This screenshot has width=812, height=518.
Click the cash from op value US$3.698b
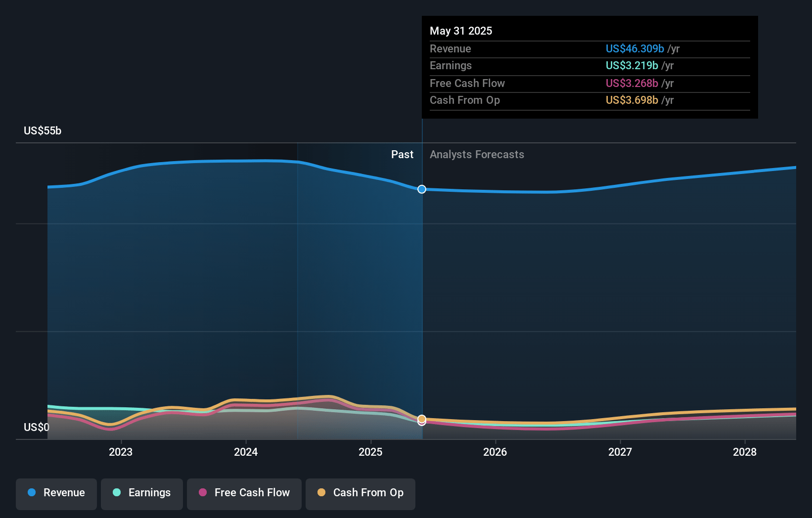(x=632, y=100)
